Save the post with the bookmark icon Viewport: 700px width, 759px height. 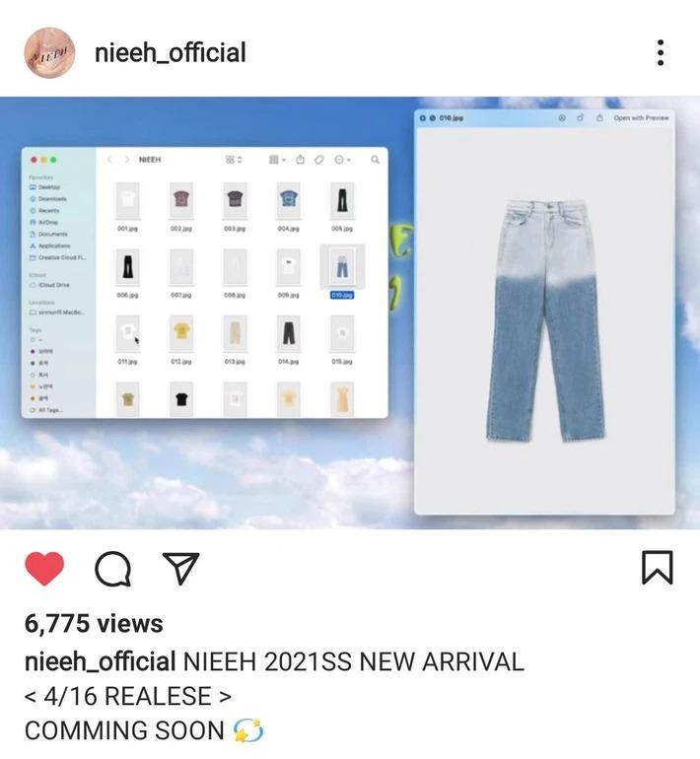(657, 568)
